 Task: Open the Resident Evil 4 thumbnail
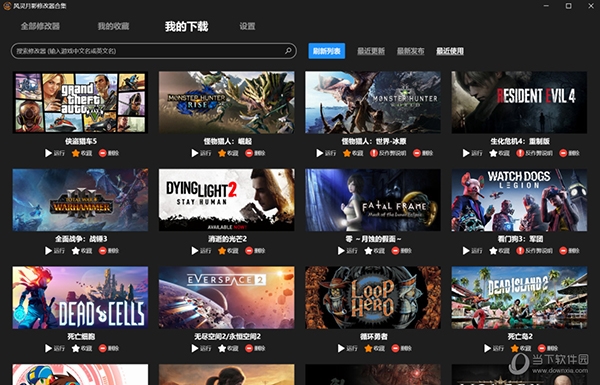(x=519, y=102)
